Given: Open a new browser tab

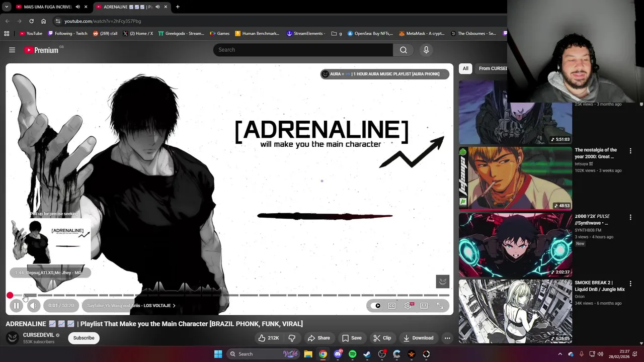Looking at the screenshot, I should point(178,7).
